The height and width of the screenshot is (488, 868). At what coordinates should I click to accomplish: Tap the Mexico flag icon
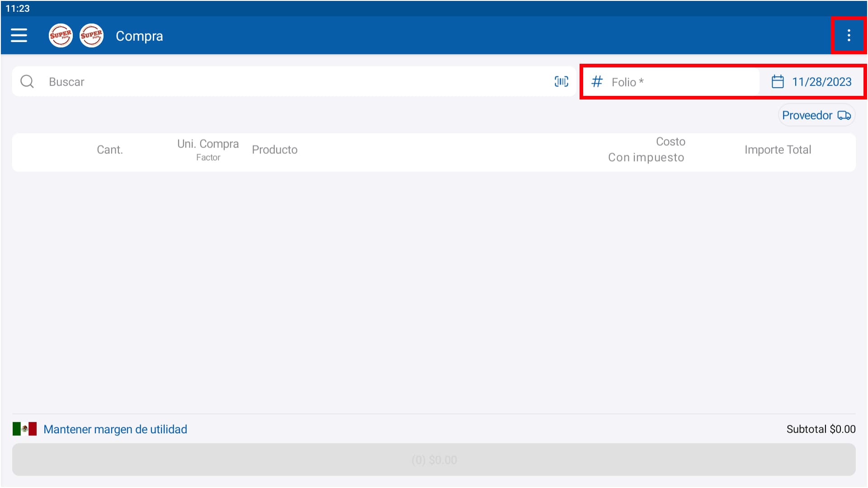24,429
